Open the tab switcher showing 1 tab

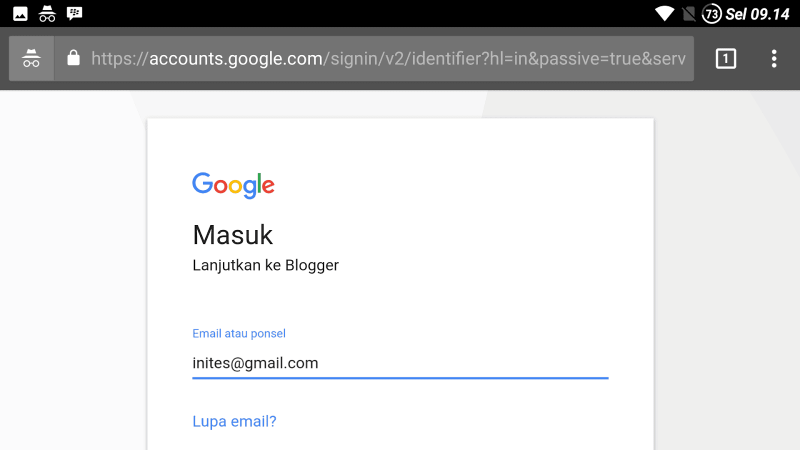point(726,59)
